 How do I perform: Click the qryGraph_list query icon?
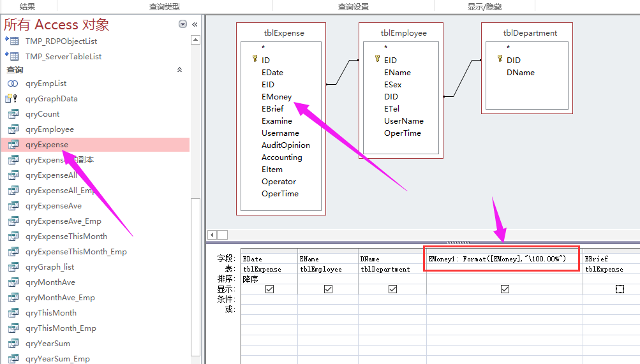[13, 267]
